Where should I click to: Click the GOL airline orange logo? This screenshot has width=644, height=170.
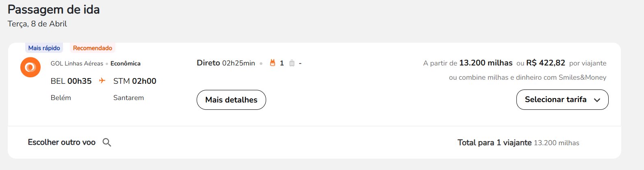(30, 67)
